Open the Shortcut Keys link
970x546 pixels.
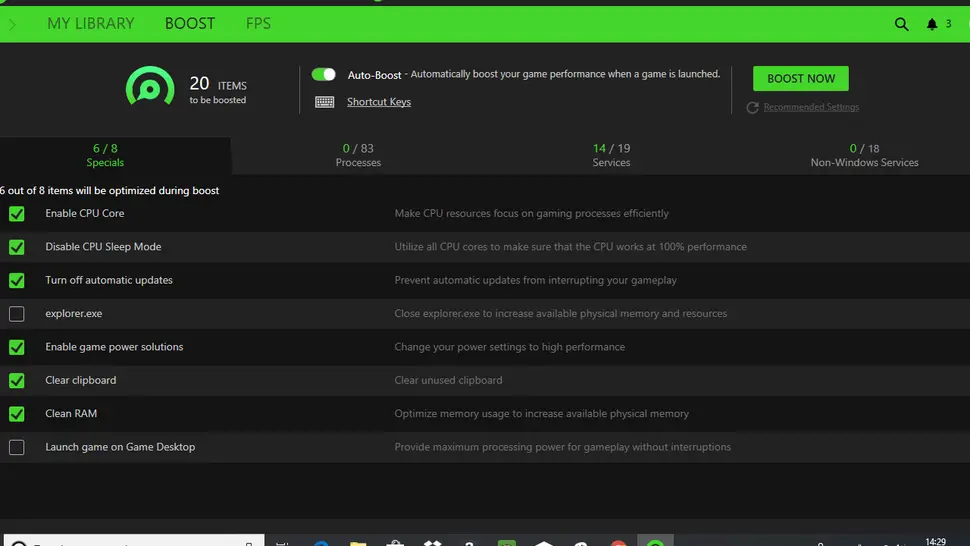point(379,102)
